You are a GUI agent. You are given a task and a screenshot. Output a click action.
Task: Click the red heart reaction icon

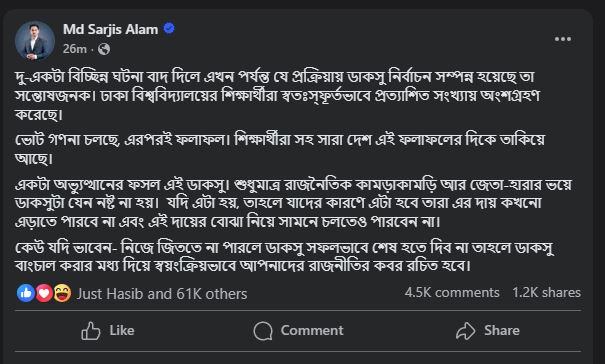coord(44,293)
